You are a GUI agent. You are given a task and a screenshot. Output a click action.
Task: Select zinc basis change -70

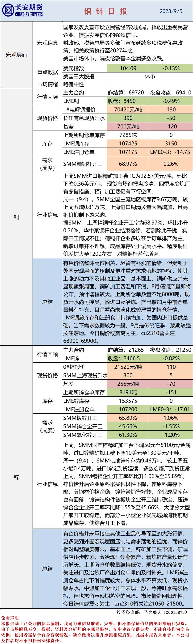(171, 384)
